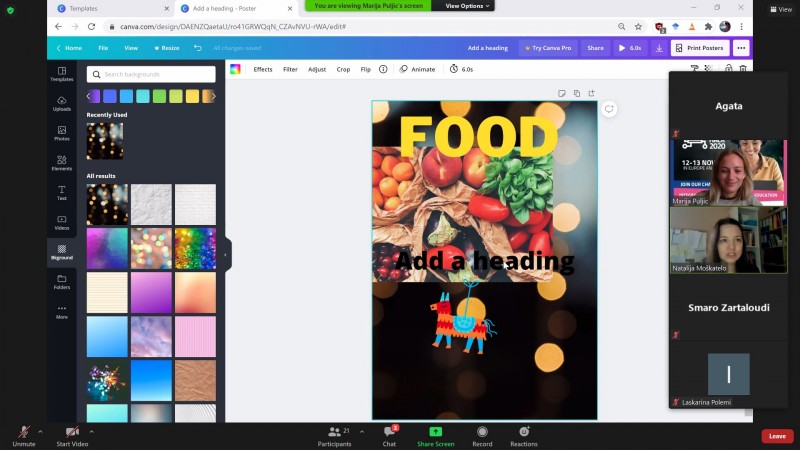Screen dimensions: 800x450
Task: Open the multicolor background color picker
Action: pos(235,69)
